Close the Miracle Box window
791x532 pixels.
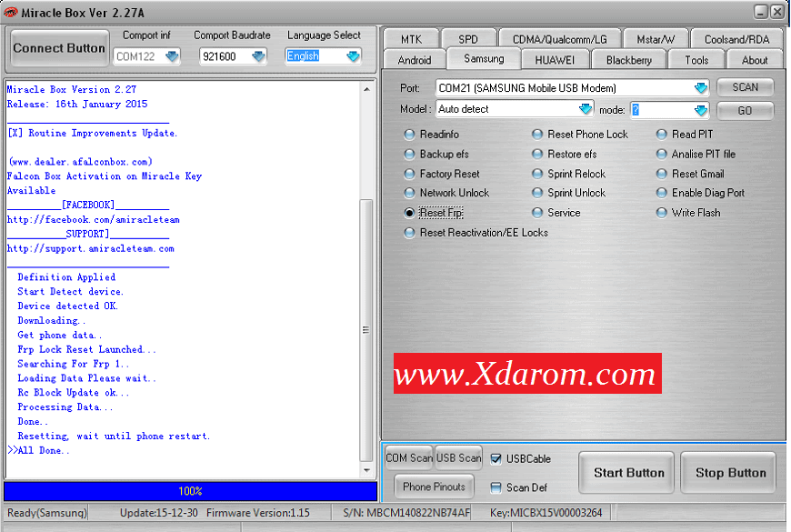pos(777,12)
